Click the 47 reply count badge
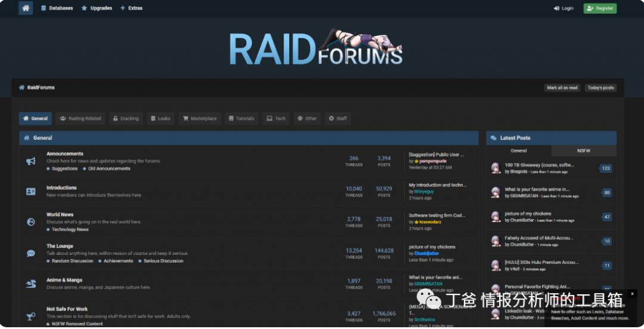 click(606, 217)
